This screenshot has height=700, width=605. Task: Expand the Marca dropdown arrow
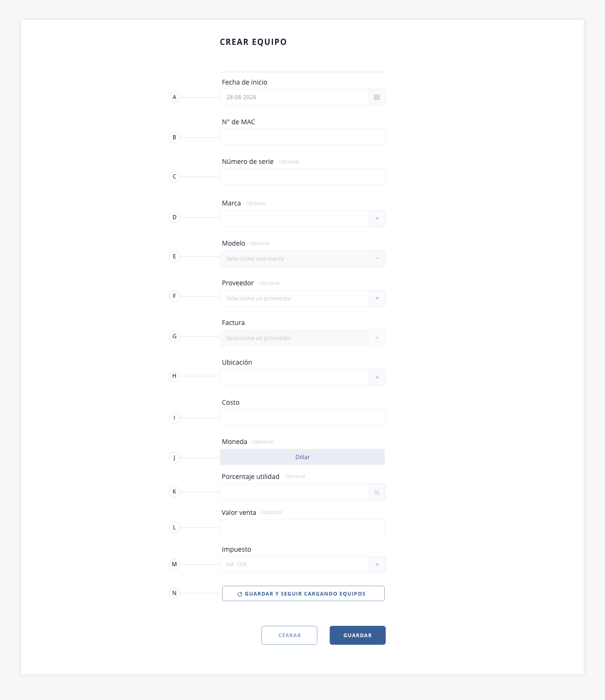point(377,219)
